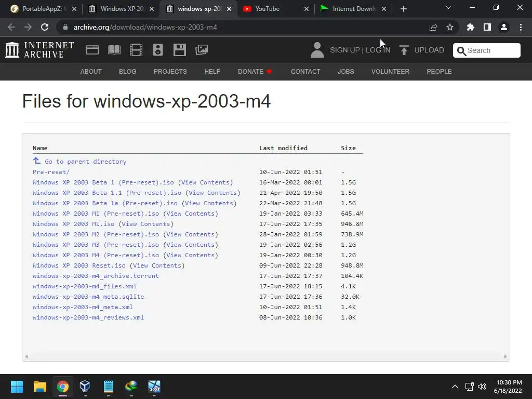The width and height of the screenshot is (532, 399).
Task: Open the Texts book icon
Action: 114,50
